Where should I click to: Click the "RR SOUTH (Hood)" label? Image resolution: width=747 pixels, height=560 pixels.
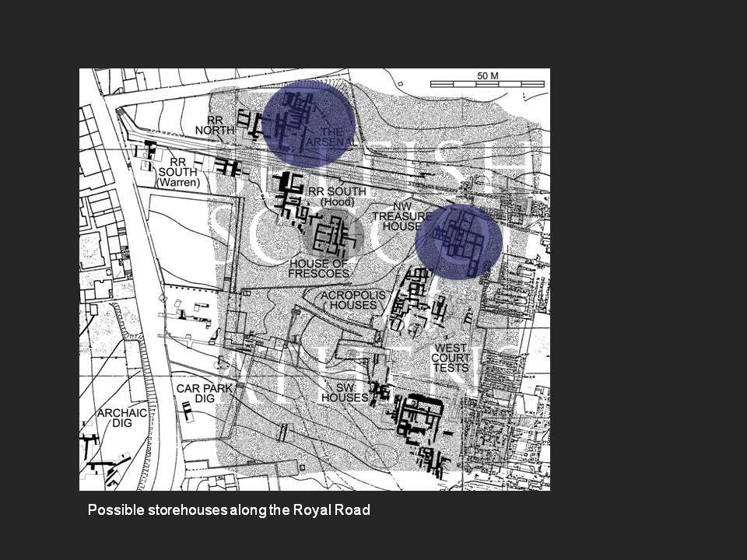pos(338,196)
